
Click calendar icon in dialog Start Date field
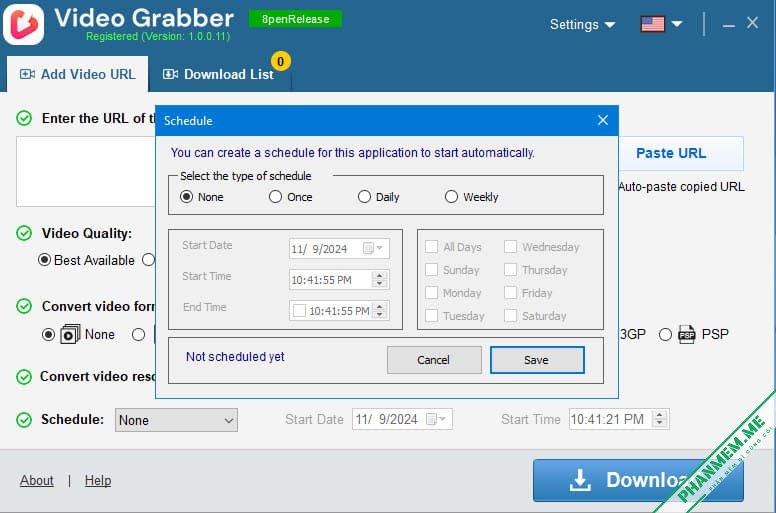(368, 248)
